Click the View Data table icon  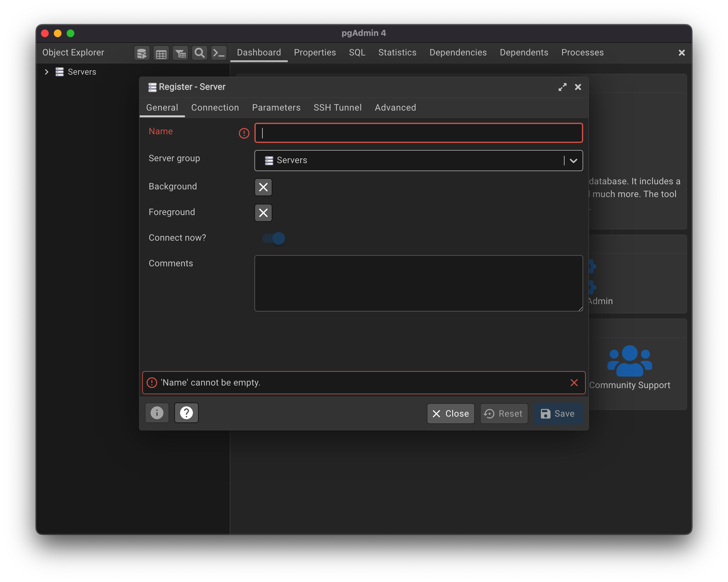[161, 53]
